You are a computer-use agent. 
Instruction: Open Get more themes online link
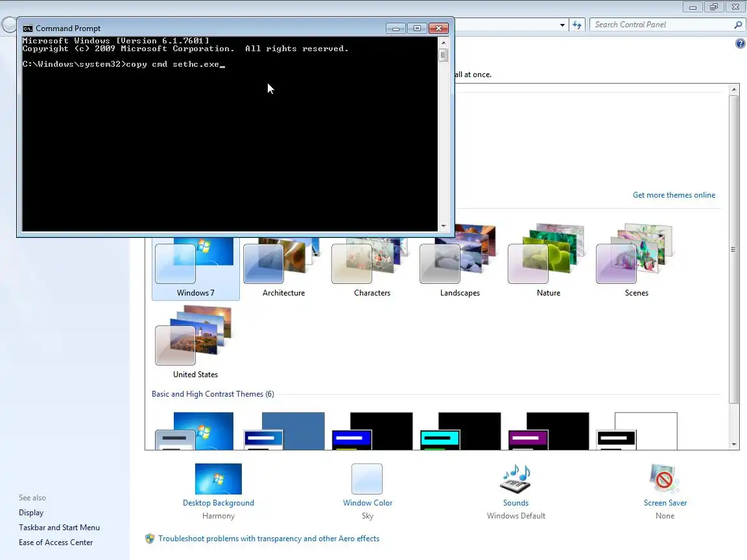click(x=674, y=194)
